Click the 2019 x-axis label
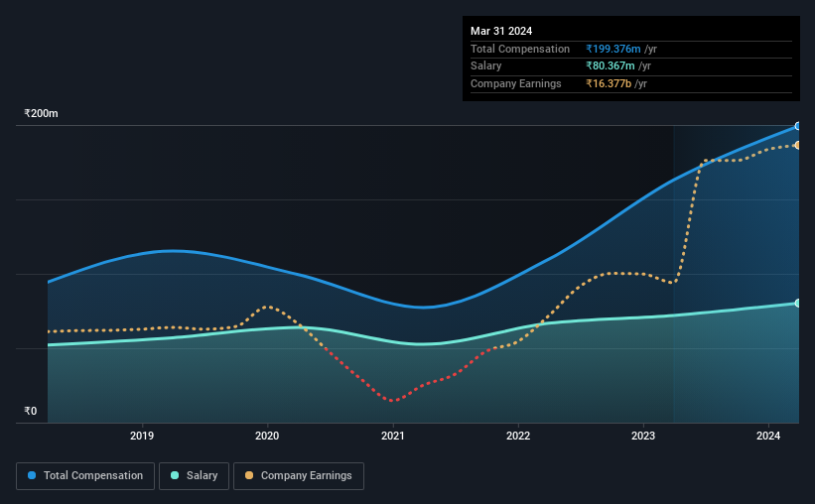Image resolution: width=815 pixels, height=504 pixels. [x=142, y=436]
